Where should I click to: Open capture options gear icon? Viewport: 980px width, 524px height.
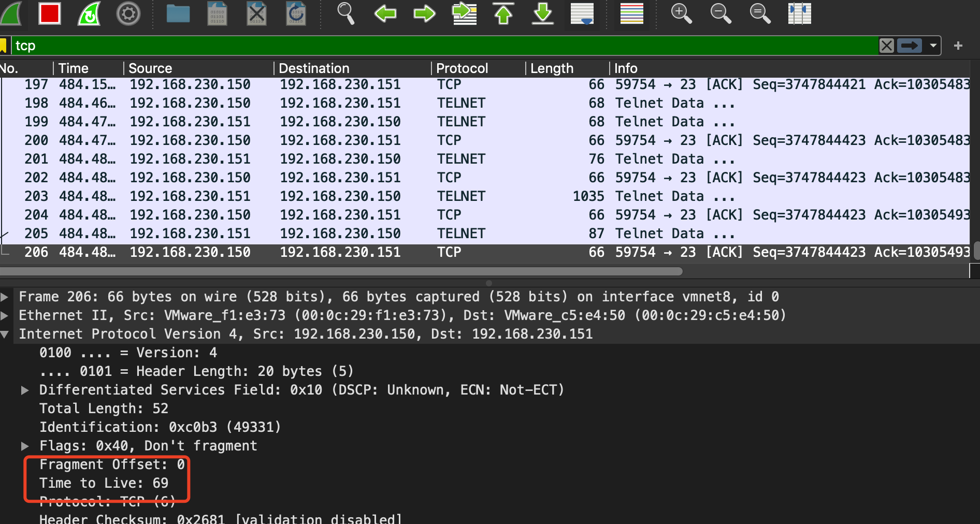click(x=128, y=13)
